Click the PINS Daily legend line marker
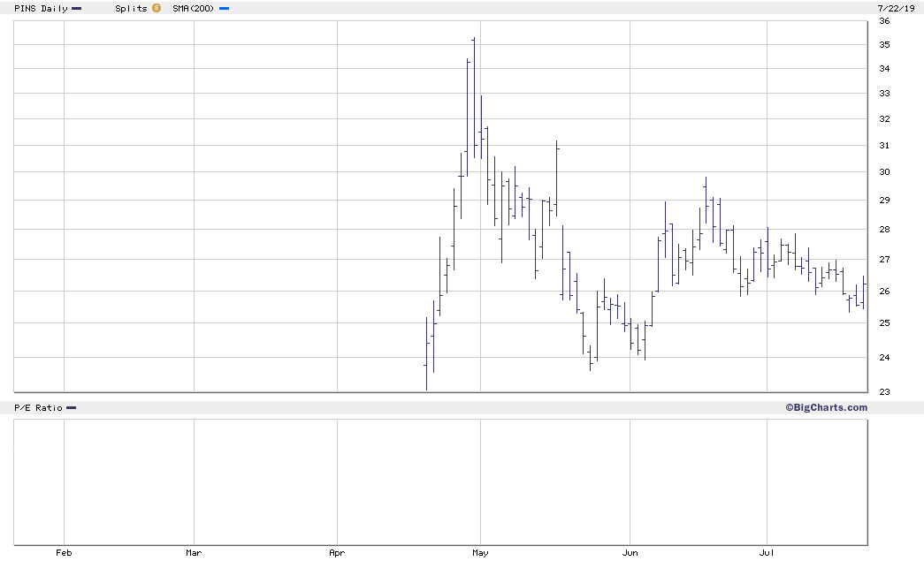 pos(77,9)
